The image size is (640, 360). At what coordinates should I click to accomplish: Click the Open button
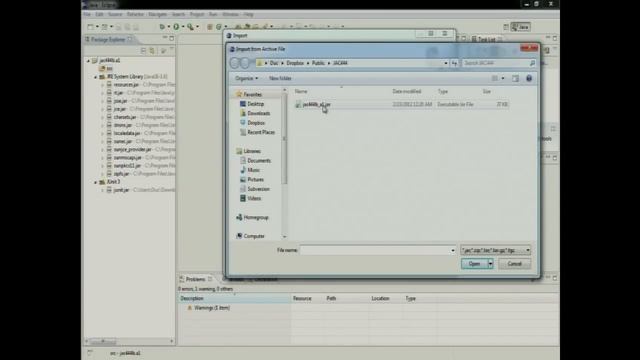pyautogui.click(x=474, y=264)
